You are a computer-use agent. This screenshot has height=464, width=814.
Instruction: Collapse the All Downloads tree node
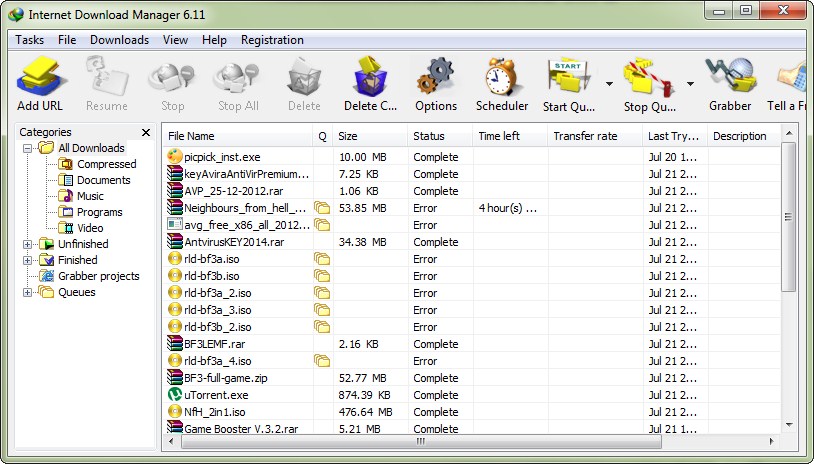tap(28, 148)
